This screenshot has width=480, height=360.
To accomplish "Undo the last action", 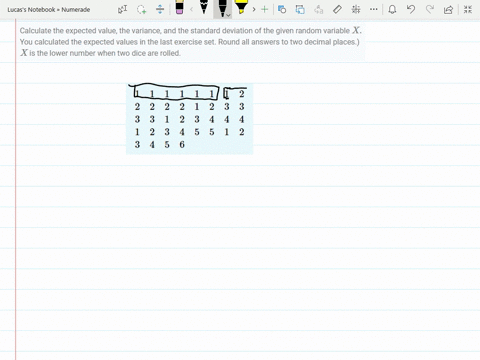I will pyautogui.click(x=411, y=9).
